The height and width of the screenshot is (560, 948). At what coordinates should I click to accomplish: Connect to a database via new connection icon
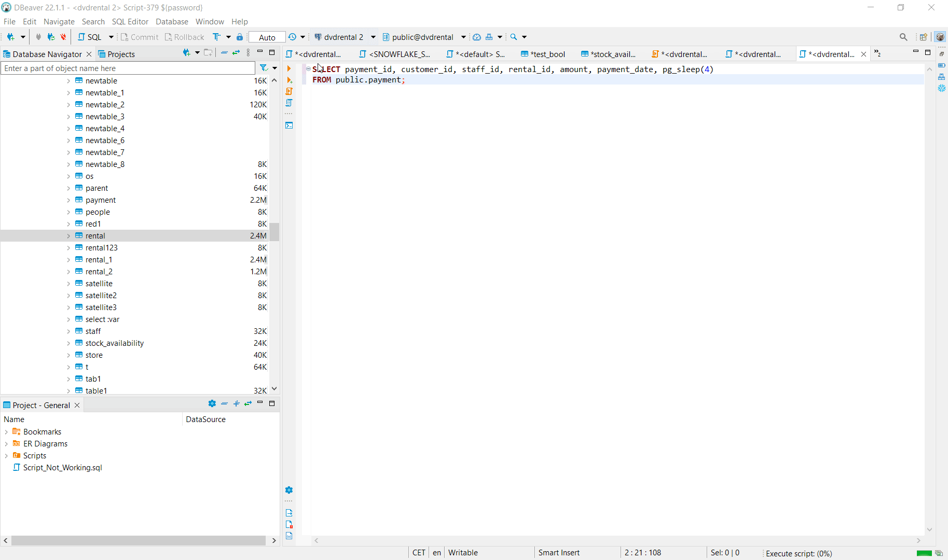[x=11, y=37]
